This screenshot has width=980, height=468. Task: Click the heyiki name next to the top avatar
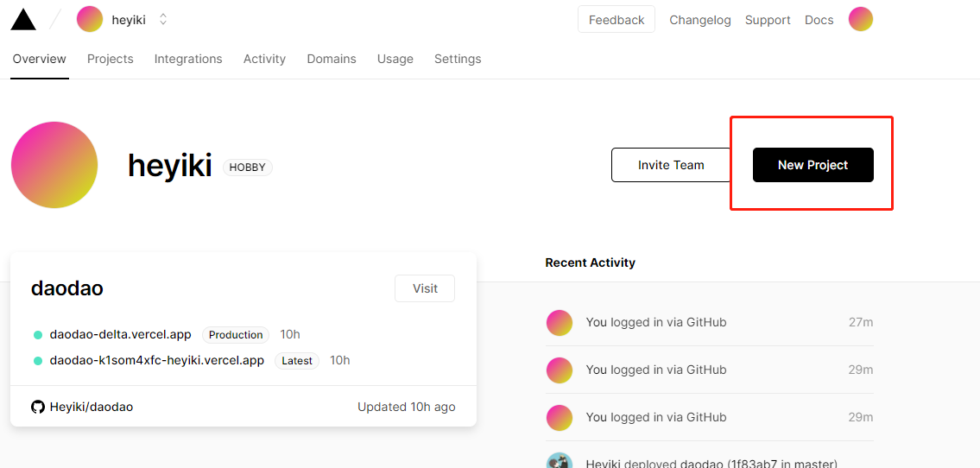tap(129, 20)
